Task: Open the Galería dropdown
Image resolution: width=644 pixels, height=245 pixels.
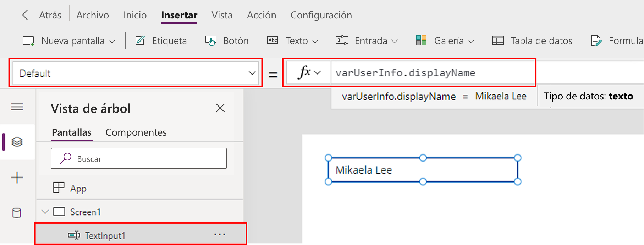Action: [x=445, y=40]
